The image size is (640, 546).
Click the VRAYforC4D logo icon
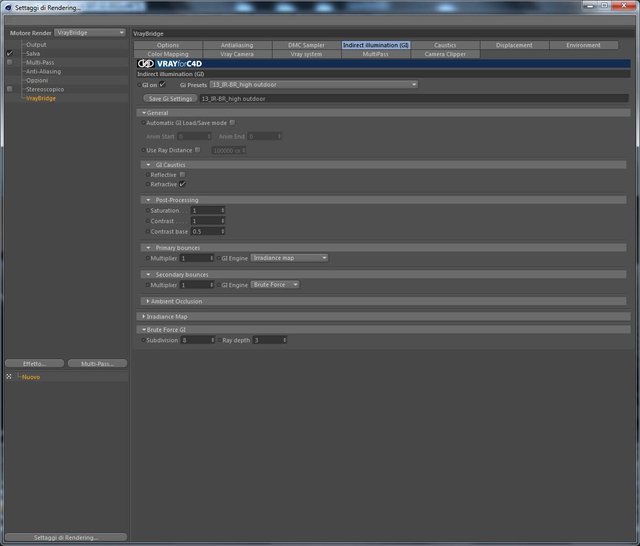[146, 64]
